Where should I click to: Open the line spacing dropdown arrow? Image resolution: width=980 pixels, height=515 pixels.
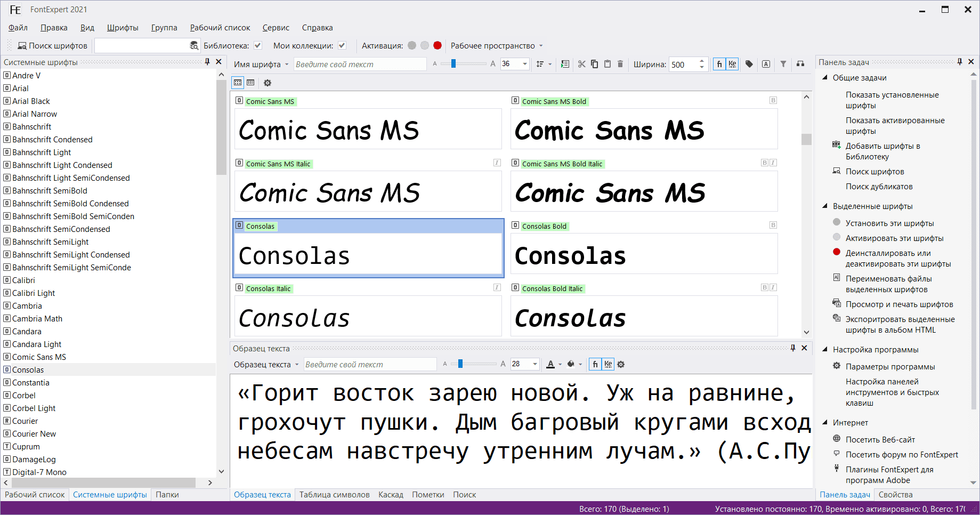(x=550, y=65)
